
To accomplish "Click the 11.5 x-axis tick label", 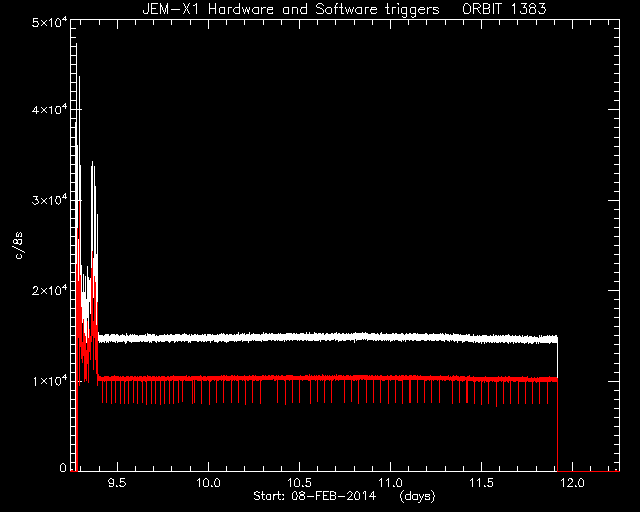I will coord(481,483).
